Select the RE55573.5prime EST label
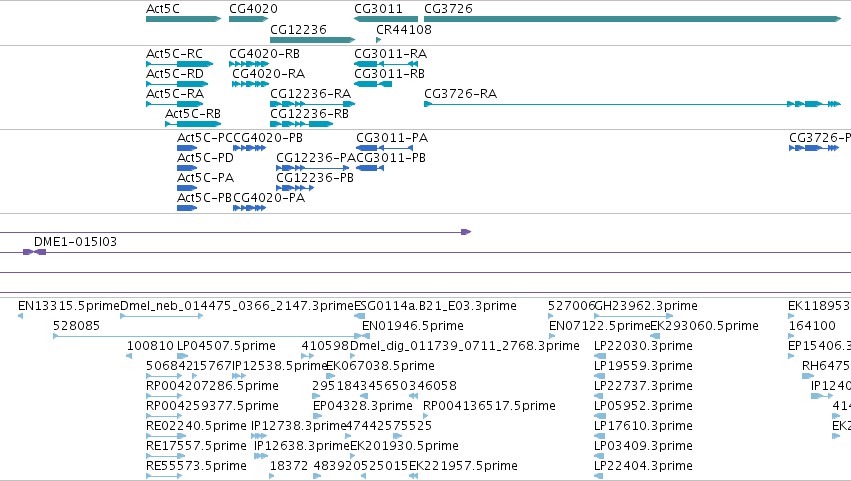Image resolution: width=851 pixels, height=481 pixels. click(x=196, y=466)
